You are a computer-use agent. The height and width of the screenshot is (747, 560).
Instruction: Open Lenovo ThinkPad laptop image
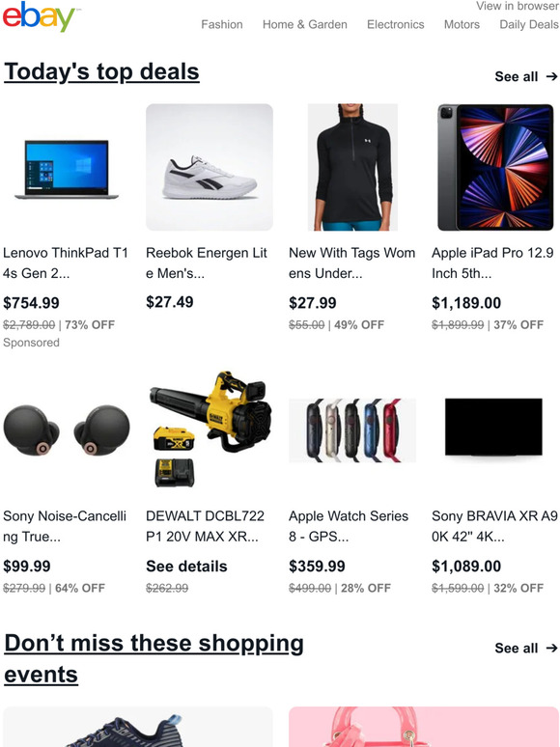[67, 169]
